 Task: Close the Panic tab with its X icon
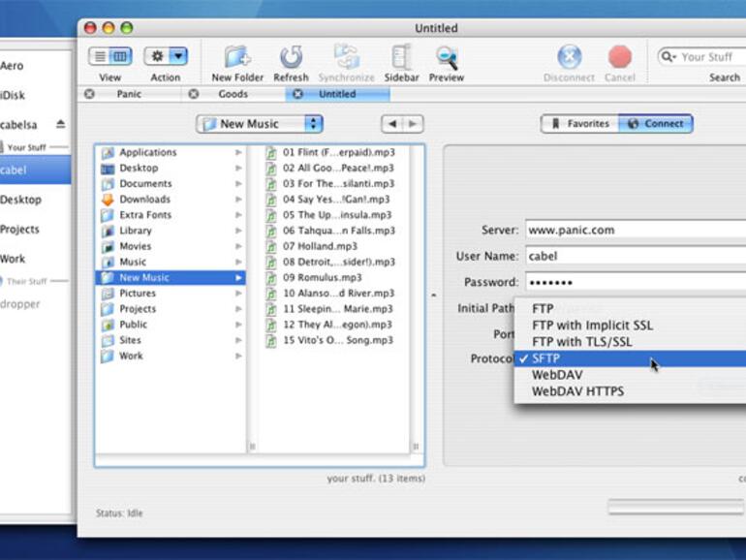(90, 94)
